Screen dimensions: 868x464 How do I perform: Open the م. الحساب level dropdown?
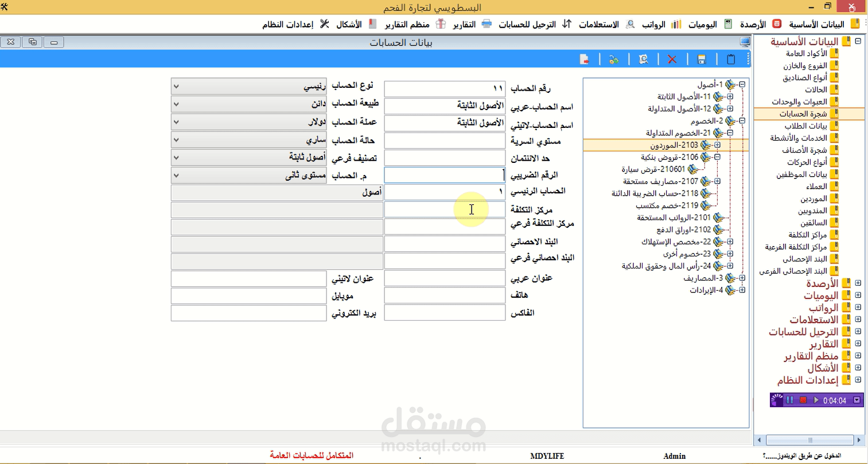coord(248,176)
